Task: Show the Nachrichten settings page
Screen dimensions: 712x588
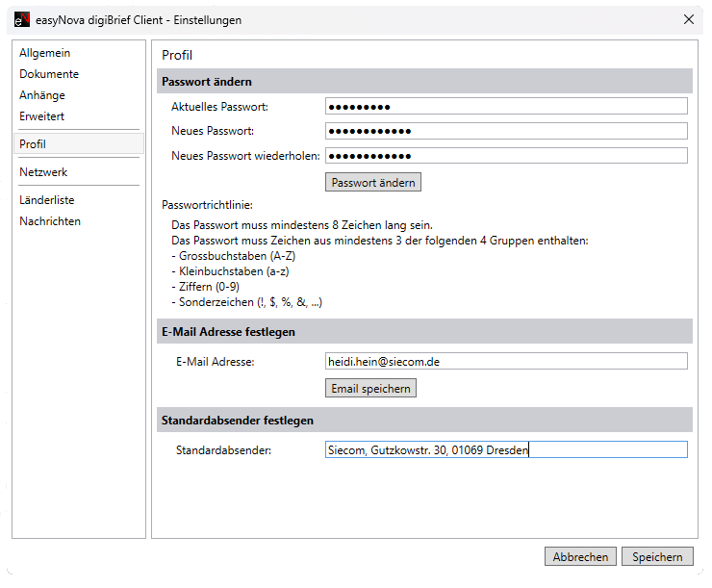Action: pyautogui.click(x=50, y=221)
